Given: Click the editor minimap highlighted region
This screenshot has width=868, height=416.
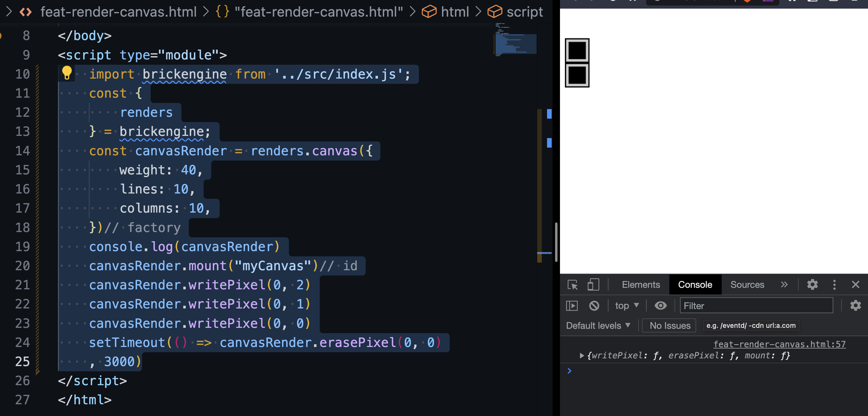Looking at the screenshot, I should click(515, 44).
